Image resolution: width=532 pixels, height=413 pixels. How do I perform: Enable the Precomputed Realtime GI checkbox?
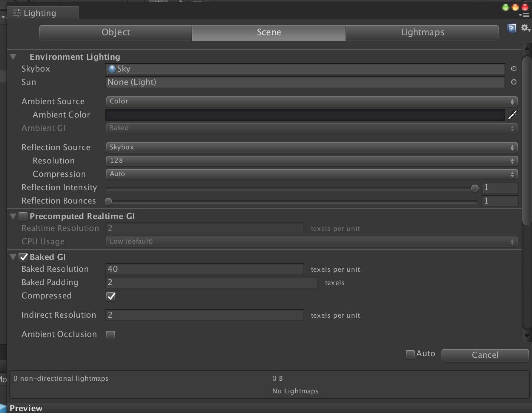point(23,216)
